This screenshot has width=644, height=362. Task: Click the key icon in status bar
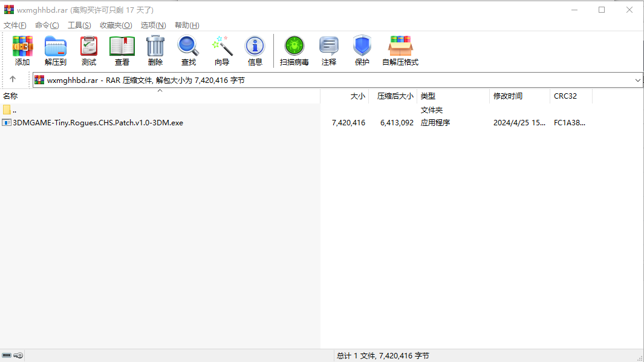[18, 355]
